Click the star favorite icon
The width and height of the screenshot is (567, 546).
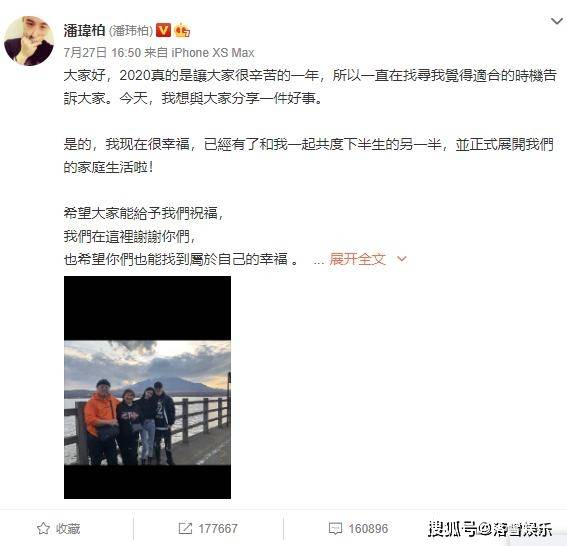click(x=43, y=528)
